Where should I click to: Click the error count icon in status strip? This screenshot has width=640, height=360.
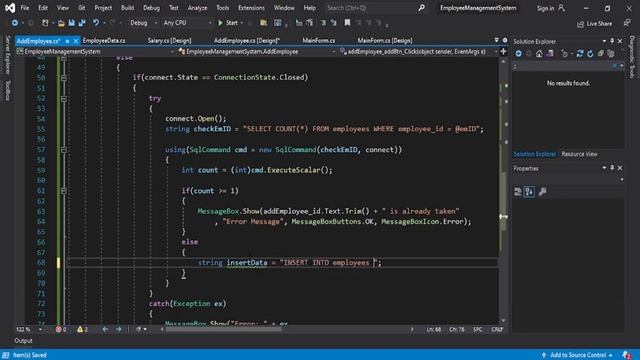58,329
